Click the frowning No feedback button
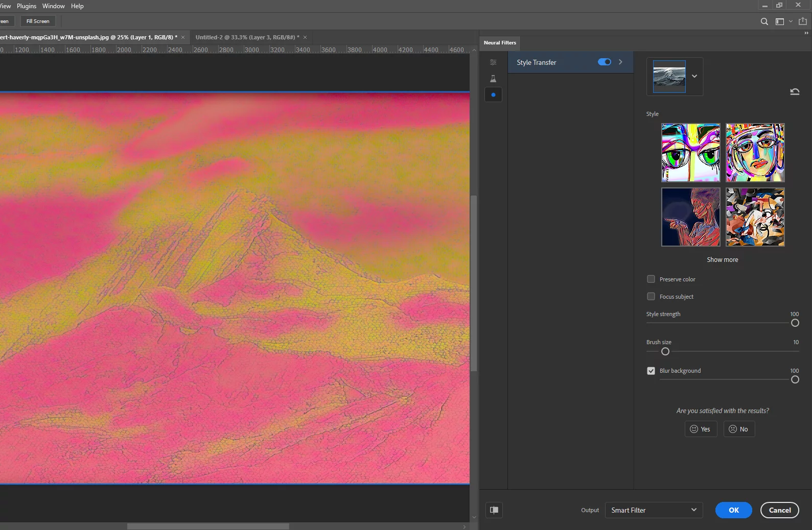This screenshot has width=812, height=530. [x=738, y=429]
